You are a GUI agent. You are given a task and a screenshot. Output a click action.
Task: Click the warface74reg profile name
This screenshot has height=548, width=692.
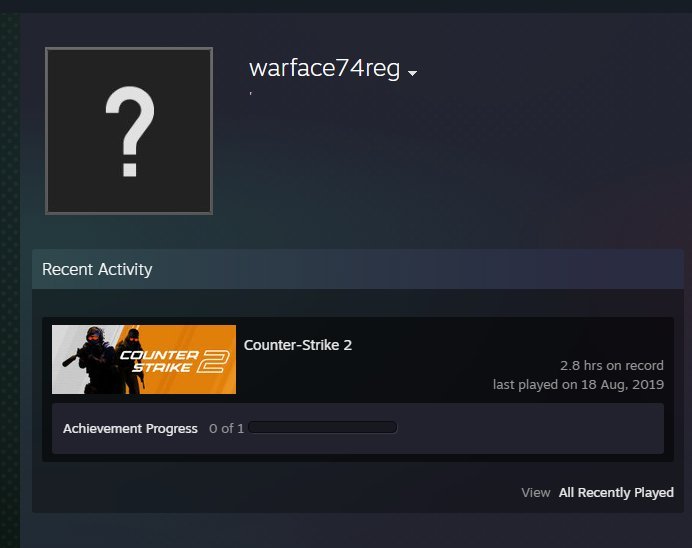(x=324, y=68)
